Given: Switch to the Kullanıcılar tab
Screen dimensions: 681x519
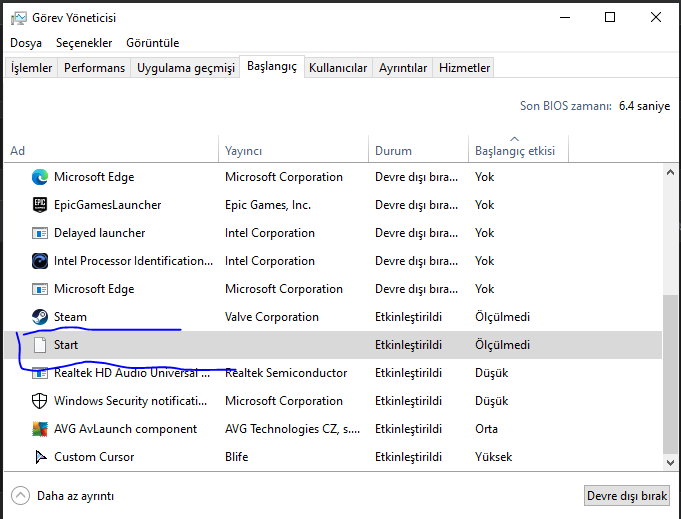Looking at the screenshot, I should tap(338, 68).
